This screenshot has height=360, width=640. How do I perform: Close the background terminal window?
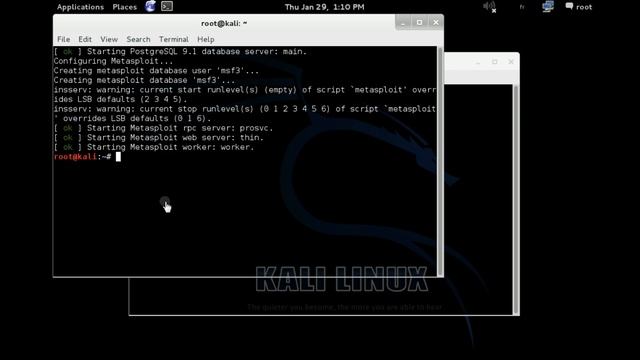tap(511, 62)
